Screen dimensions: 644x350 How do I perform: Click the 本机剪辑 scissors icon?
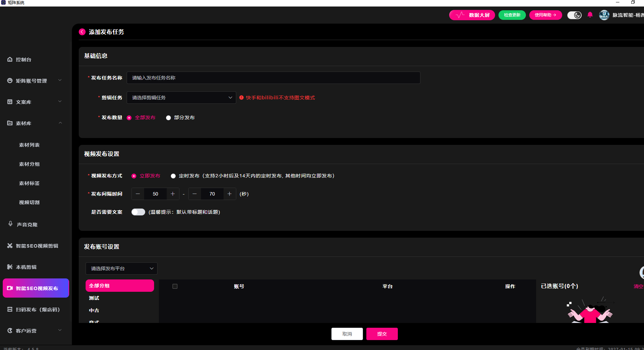pos(10,267)
